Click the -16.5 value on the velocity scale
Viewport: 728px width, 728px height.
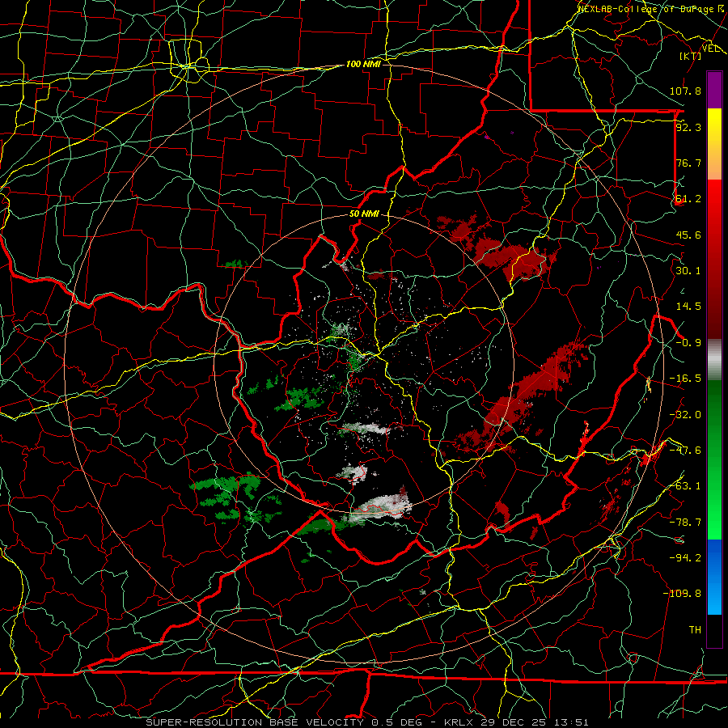point(685,379)
